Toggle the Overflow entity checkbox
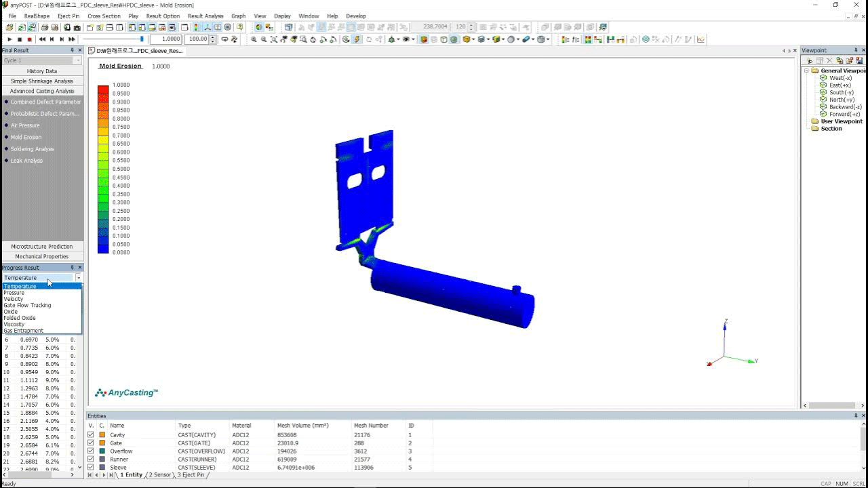 pos(91,451)
